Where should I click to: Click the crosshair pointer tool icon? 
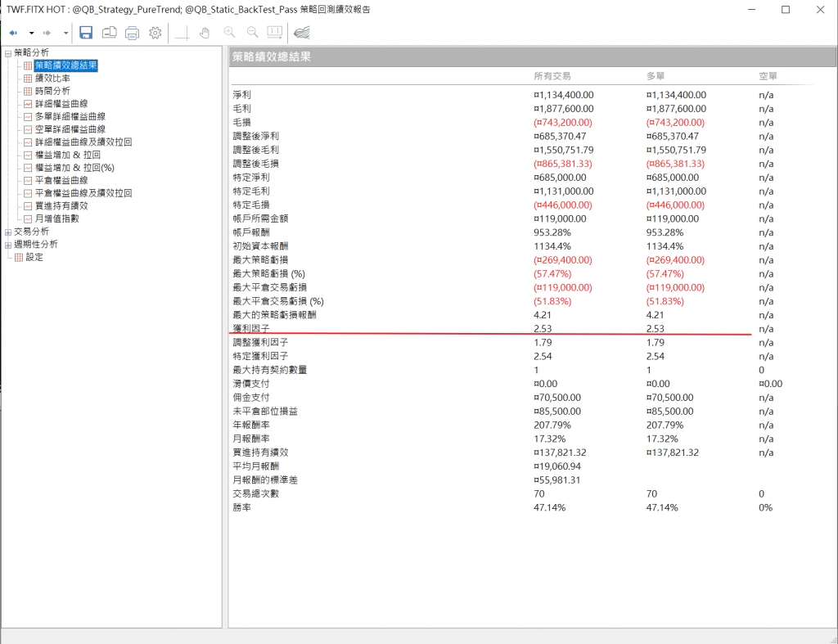tap(182, 33)
